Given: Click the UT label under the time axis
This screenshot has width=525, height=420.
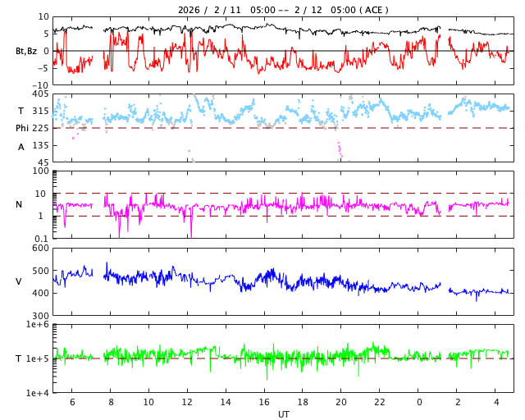Looking at the screenshot, I should pyautogui.click(x=283, y=414).
